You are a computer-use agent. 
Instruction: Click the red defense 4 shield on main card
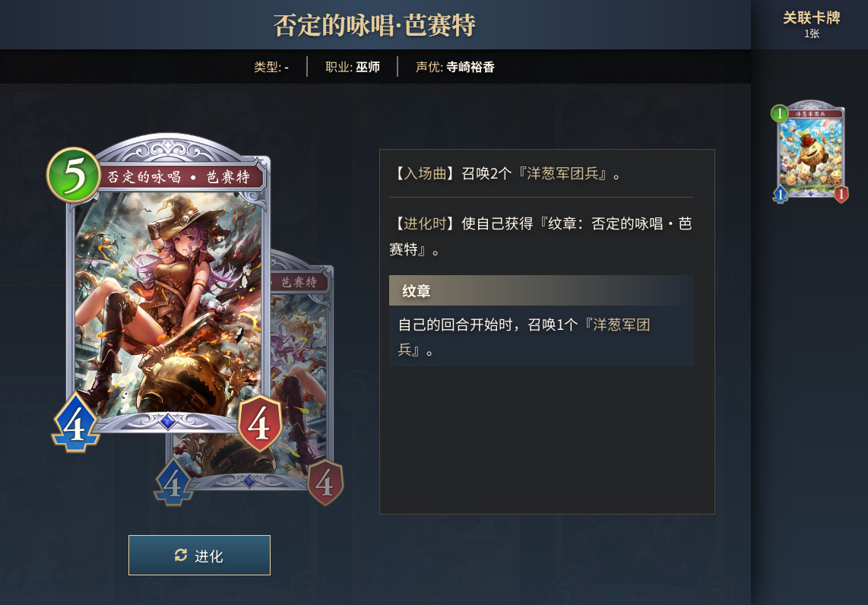pyautogui.click(x=259, y=423)
